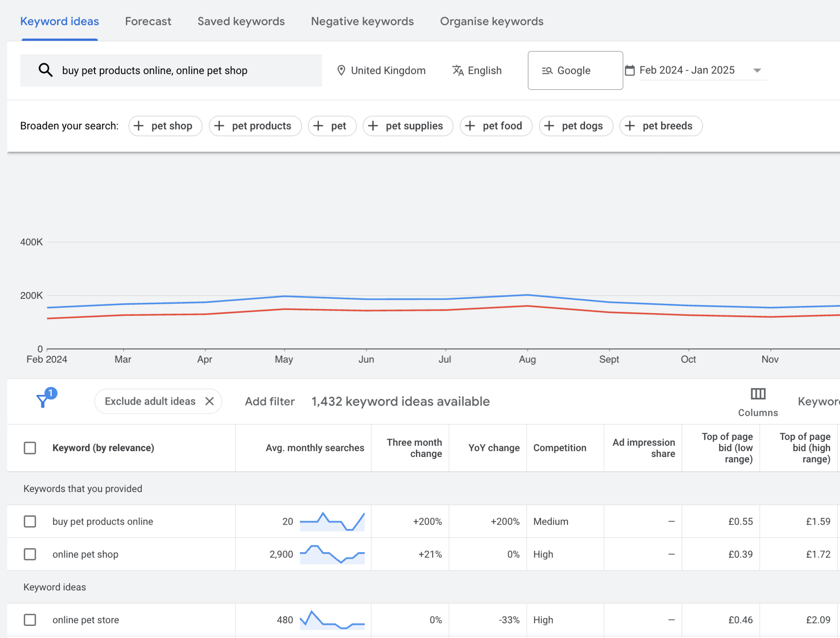Change English language setting

point(485,70)
